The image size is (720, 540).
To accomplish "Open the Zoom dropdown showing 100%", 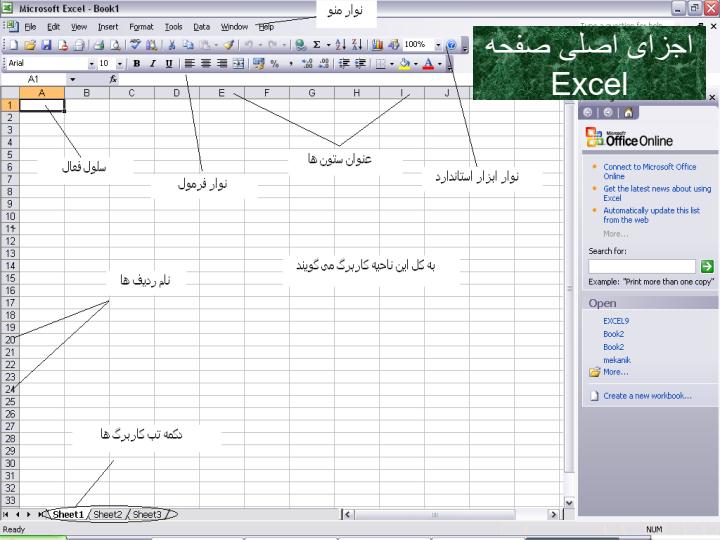I will [438, 45].
